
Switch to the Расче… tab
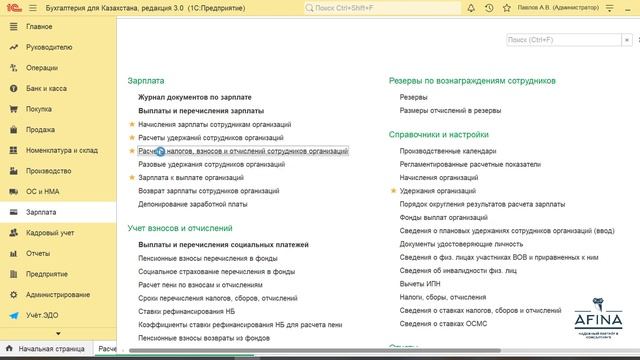107,349
